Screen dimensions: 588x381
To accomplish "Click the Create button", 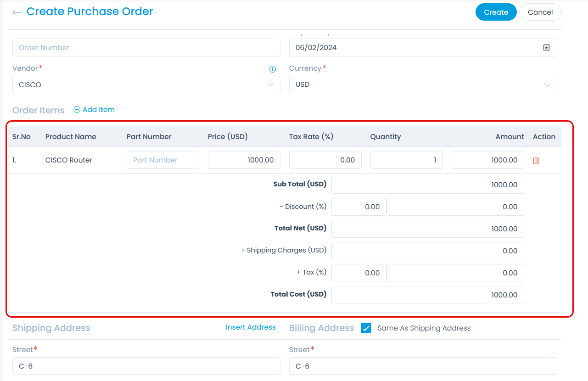I will (496, 12).
